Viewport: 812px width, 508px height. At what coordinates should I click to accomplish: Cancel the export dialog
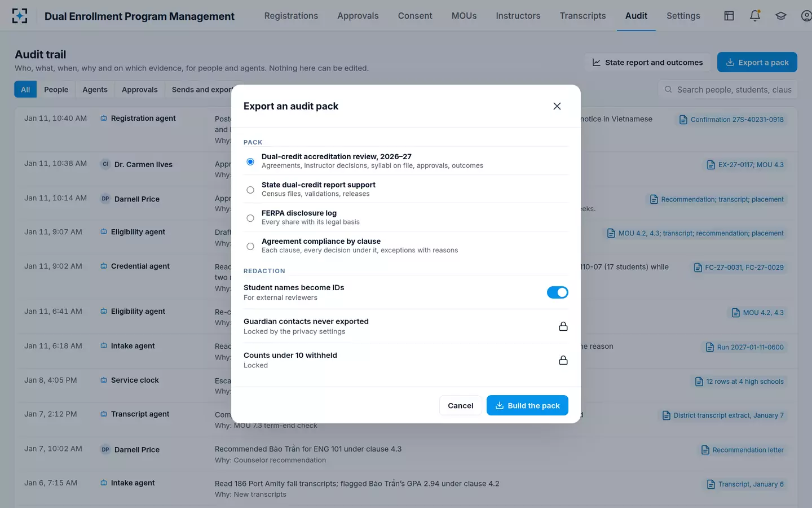pyautogui.click(x=461, y=405)
